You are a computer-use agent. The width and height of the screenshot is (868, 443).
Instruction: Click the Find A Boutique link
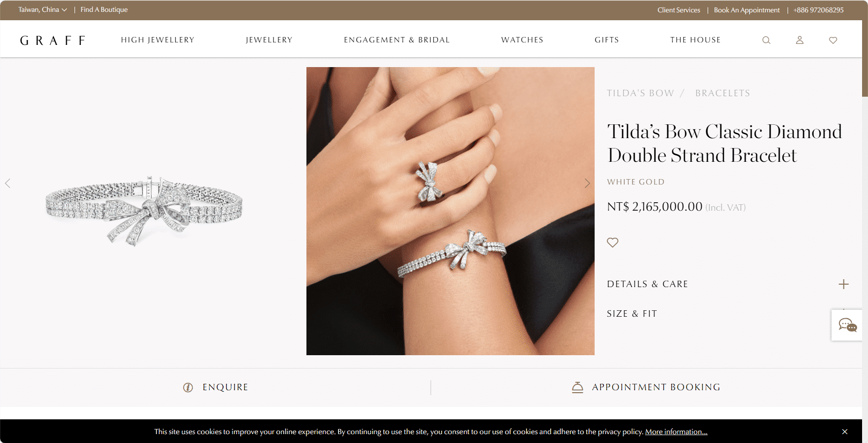[x=104, y=10]
